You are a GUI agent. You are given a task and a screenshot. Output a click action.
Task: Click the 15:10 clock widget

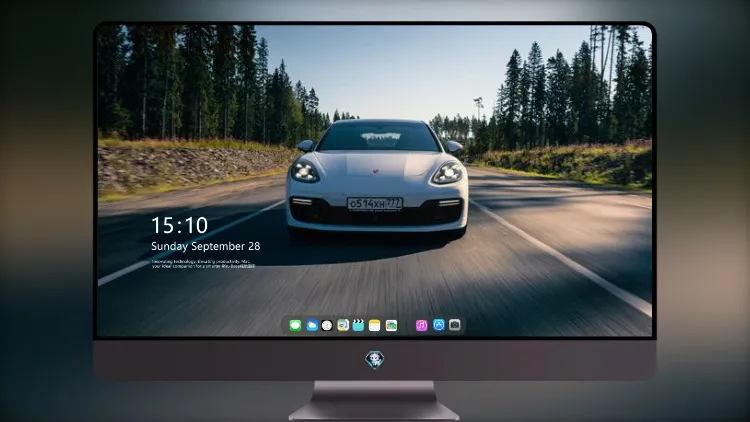pyautogui.click(x=179, y=225)
